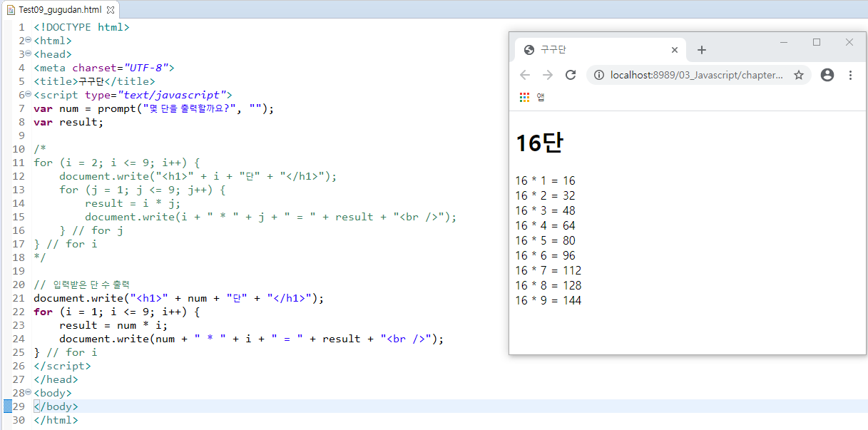
Task: Click line number 21 in the gutter
Action: (x=19, y=298)
